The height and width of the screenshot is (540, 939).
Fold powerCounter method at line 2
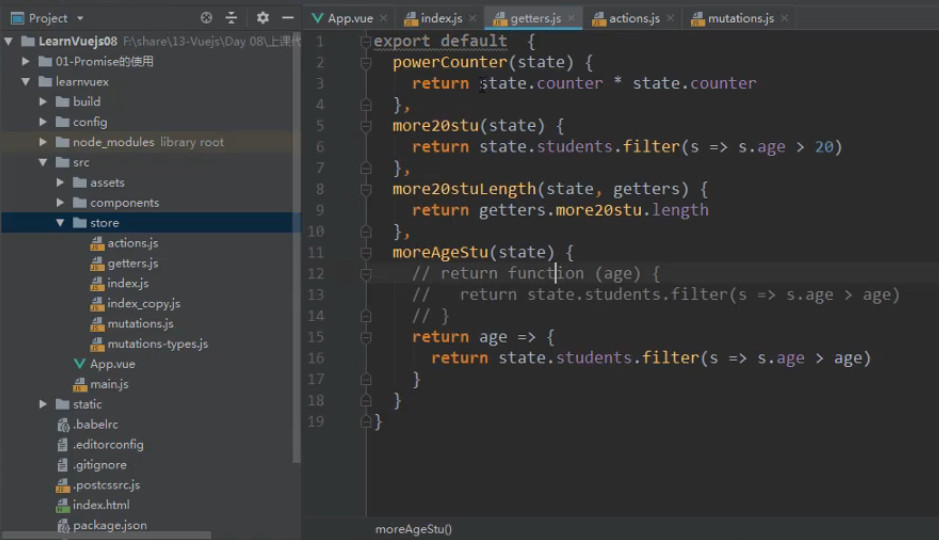pyautogui.click(x=365, y=62)
